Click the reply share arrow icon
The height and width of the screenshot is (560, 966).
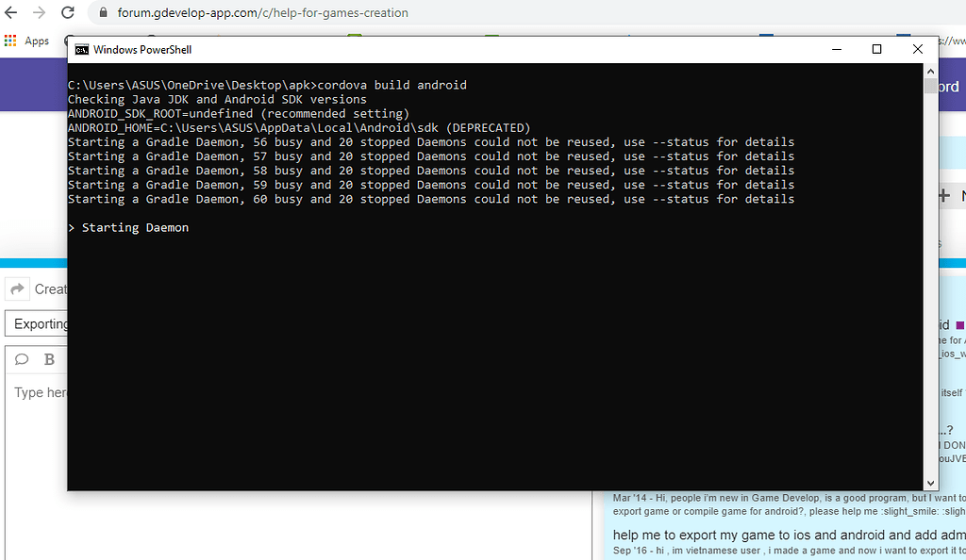click(x=17, y=288)
